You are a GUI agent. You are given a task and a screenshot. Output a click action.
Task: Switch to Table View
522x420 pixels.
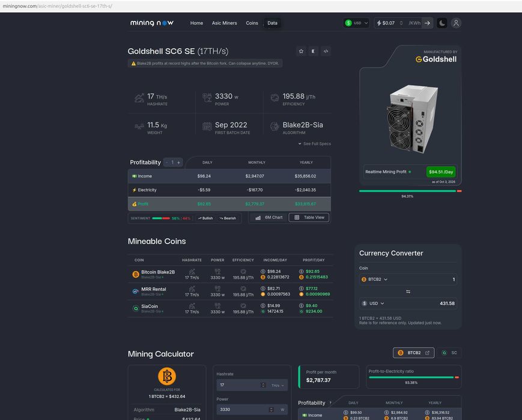pyautogui.click(x=309, y=217)
